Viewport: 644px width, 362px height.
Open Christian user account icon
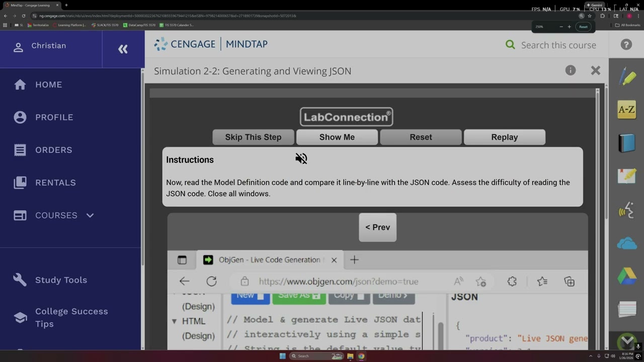click(x=19, y=47)
